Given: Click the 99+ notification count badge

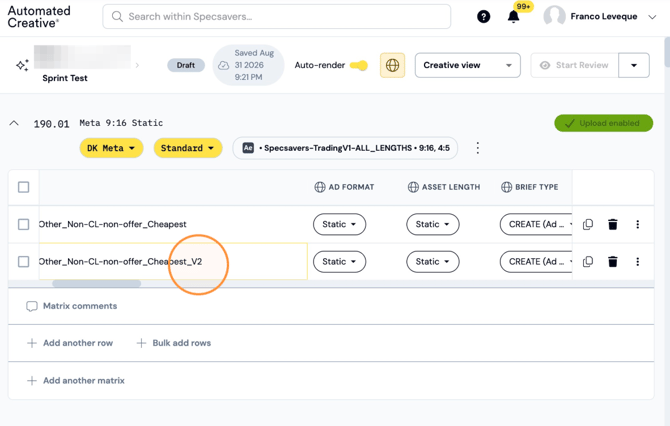Looking at the screenshot, I should [523, 6].
